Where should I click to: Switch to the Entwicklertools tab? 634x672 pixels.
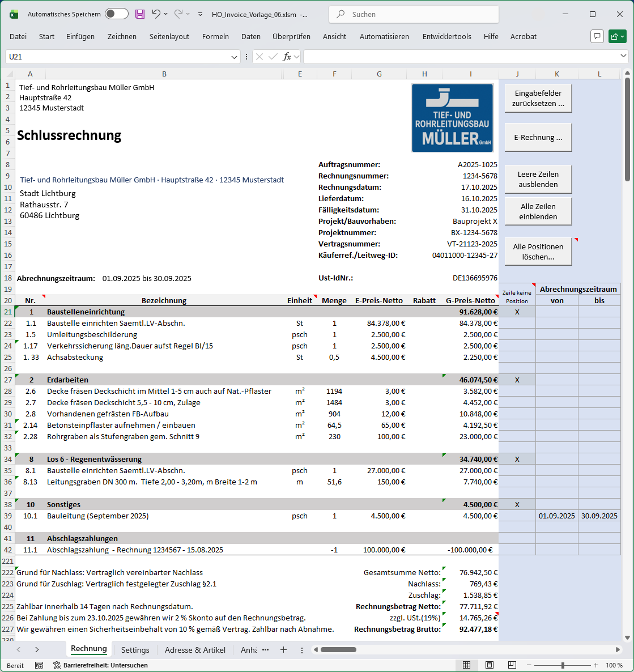(x=446, y=36)
